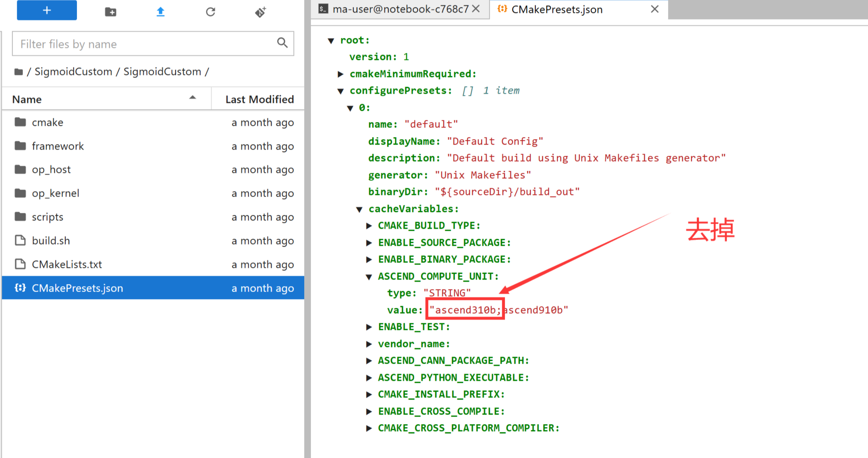Click the root folder icon in breadcrumb
The height and width of the screenshot is (458, 868).
click(18, 72)
